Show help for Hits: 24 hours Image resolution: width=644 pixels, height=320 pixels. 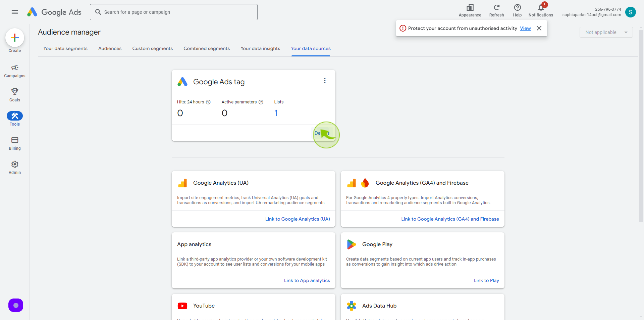tap(208, 102)
